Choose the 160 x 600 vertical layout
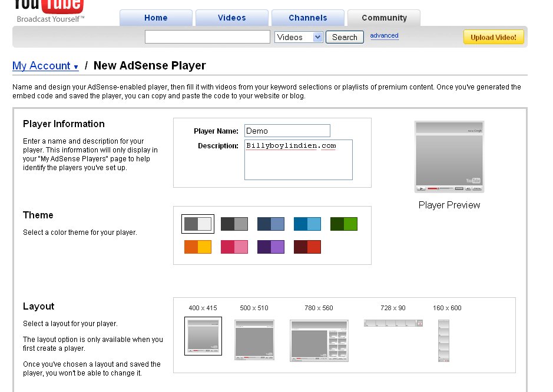The height and width of the screenshot is (392, 553). [x=443, y=341]
